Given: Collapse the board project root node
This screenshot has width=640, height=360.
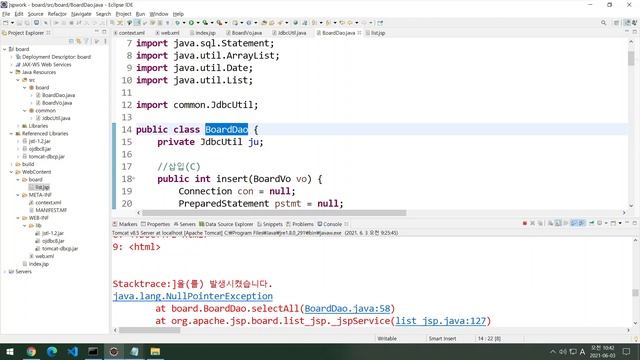Looking at the screenshot, I should point(4,49).
